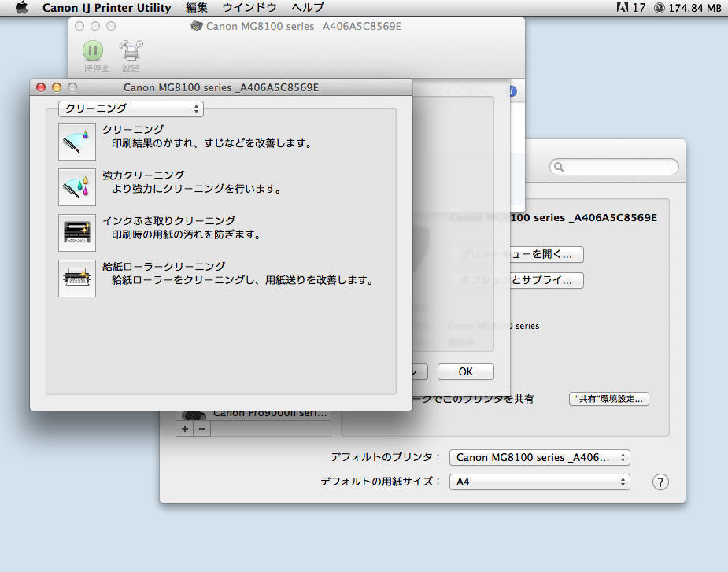
Task: Click the 174.84 MB memory readout
Action: (x=695, y=8)
